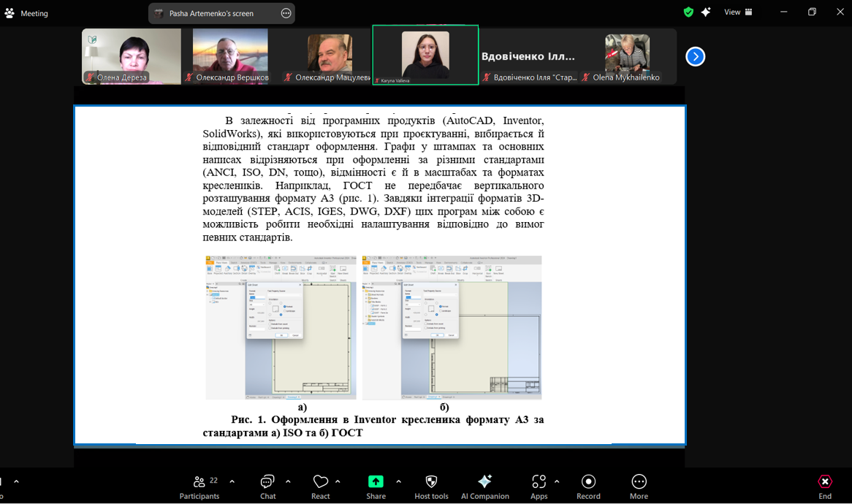This screenshot has width=852, height=504.
Task: Select Олександр Вершков video thumbnail
Action: click(230, 56)
